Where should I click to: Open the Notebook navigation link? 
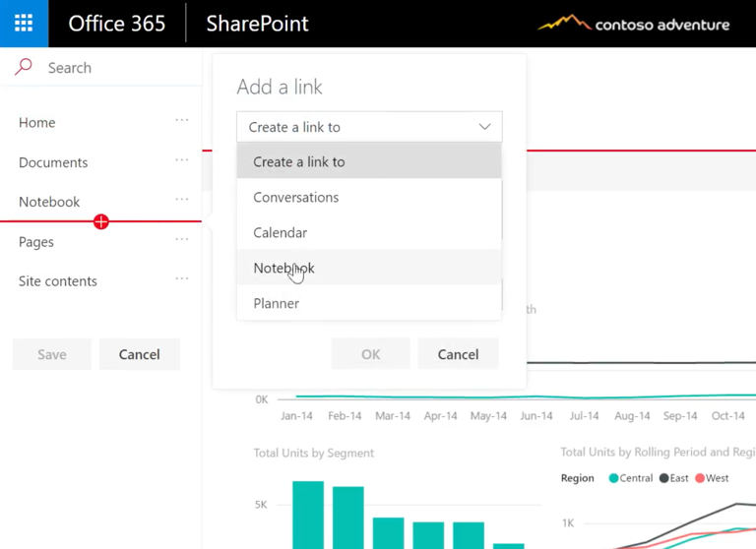click(49, 202)
